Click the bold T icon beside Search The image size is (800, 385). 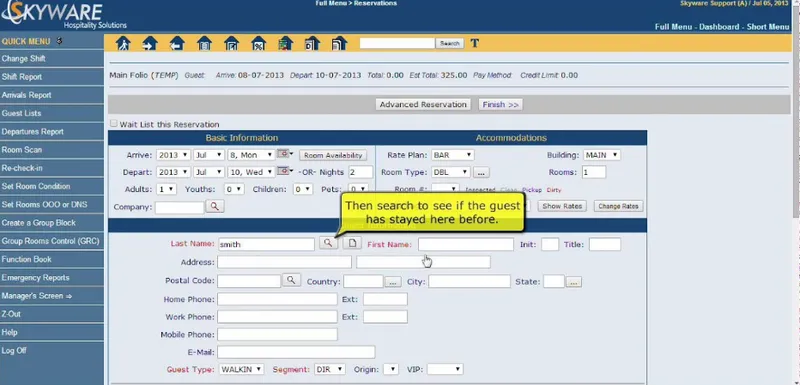[474, 43]
